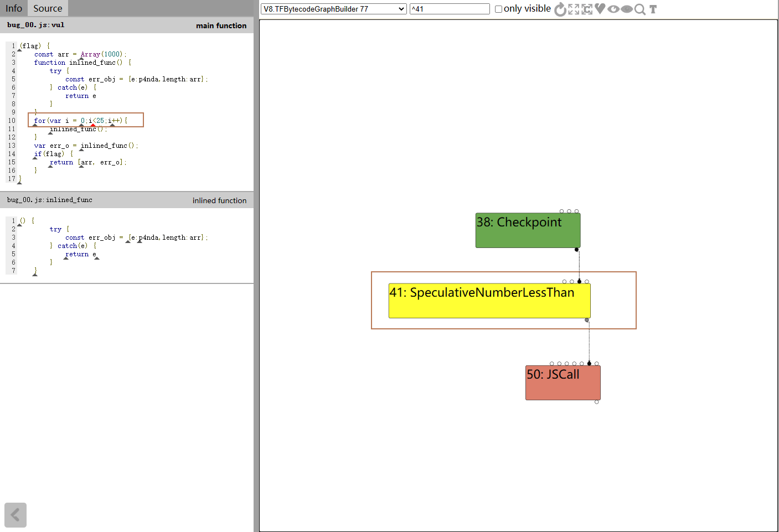Hide unselected nodes with the open eye icon
Image resolution: width=779 pixels, height=532 pixels.
[x=613, y=9]
